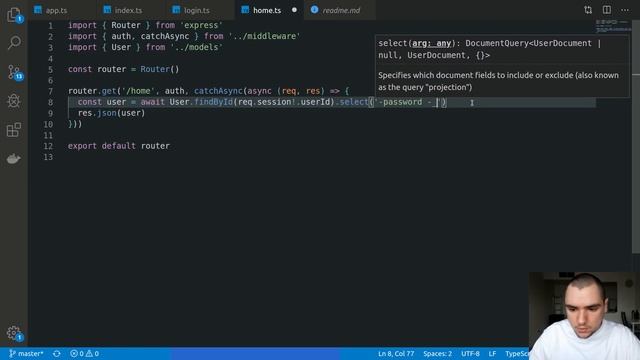Synchronize changes via the sync icon
The image size is (640, 360).
pyautogui.click(x=57, y=353)
